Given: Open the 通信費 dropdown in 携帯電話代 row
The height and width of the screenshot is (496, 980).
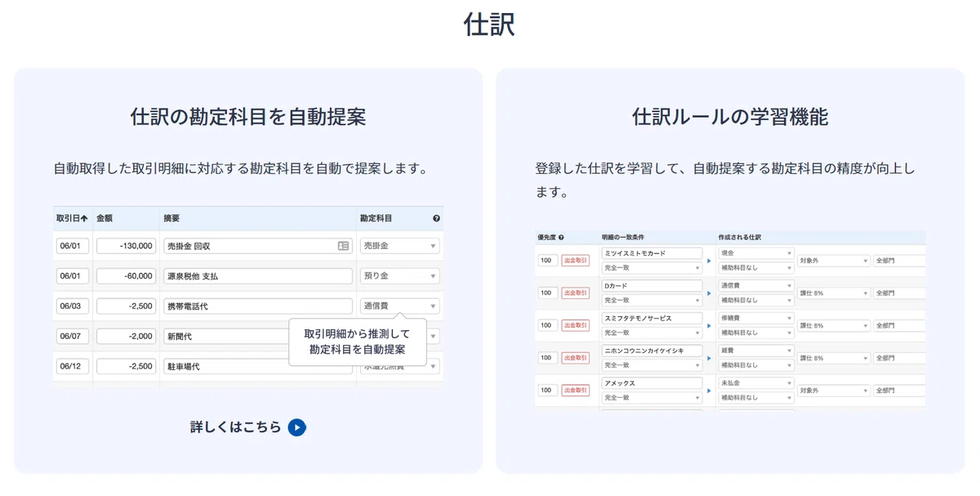Looking at the screenshot, I should tap(399, 306).
